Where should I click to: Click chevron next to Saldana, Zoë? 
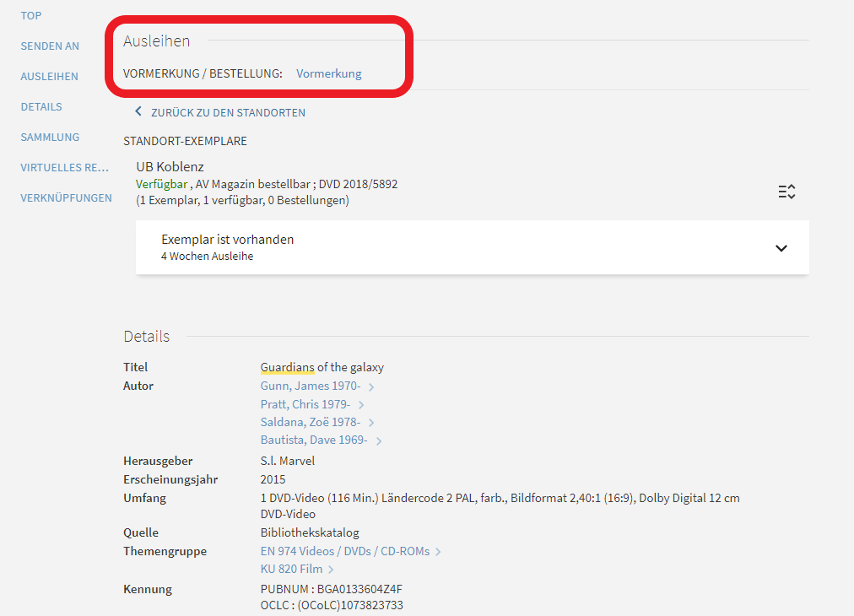pyautogui.click(x=371, y=423)
